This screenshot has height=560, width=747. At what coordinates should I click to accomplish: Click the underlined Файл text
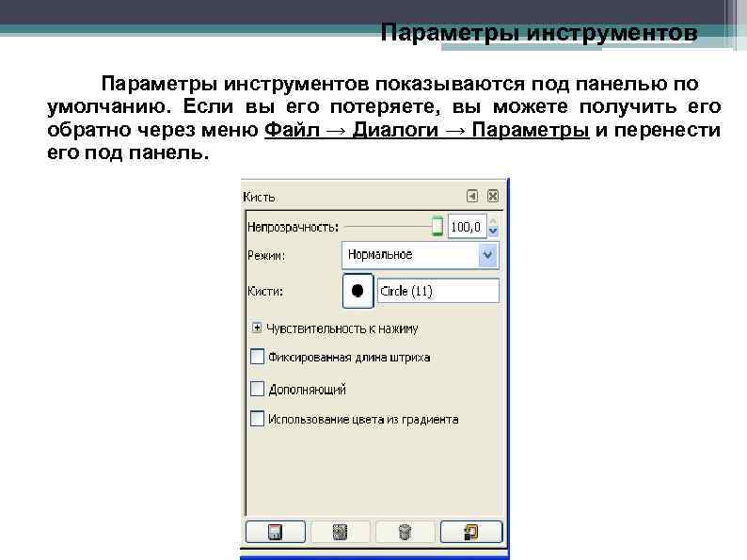pyautogui.click(x=292, y=130)
